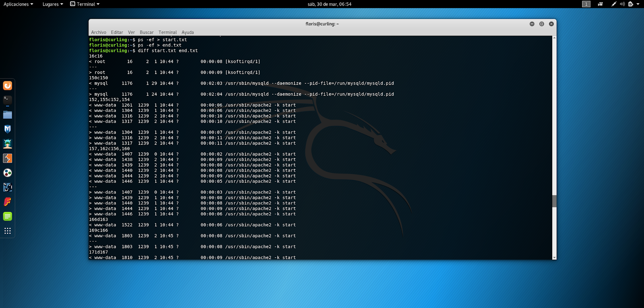Click the '16c16' diff header
Screen dimensions: 644x308
pyautogui.click(x=96, y=56)
